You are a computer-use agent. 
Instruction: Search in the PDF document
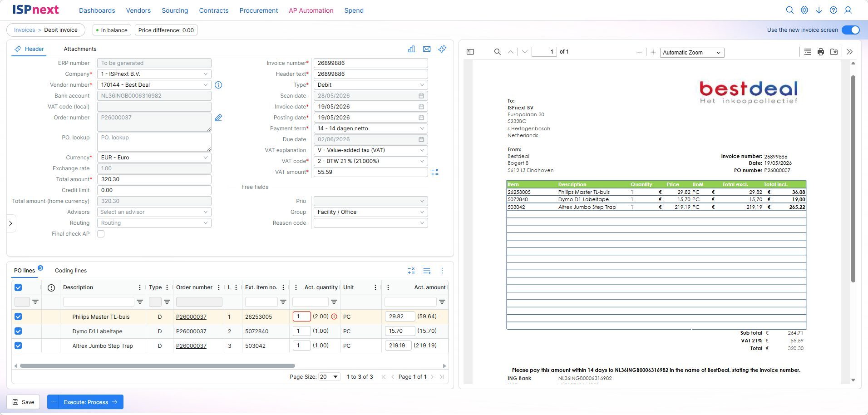(x=498, y=52)
